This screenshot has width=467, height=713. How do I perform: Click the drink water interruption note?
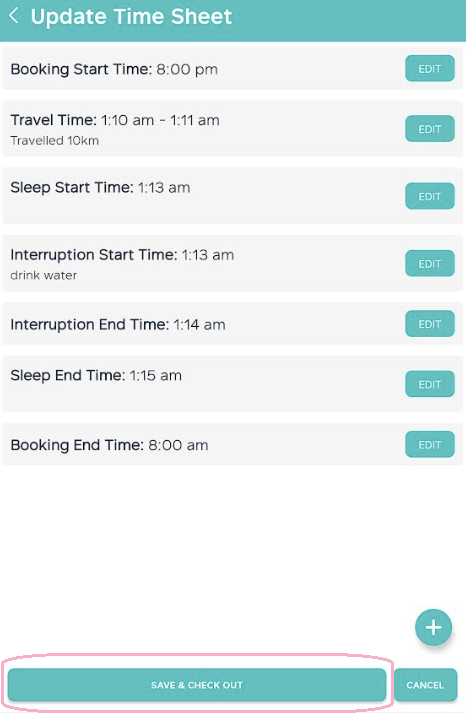[x=44, y=275]
